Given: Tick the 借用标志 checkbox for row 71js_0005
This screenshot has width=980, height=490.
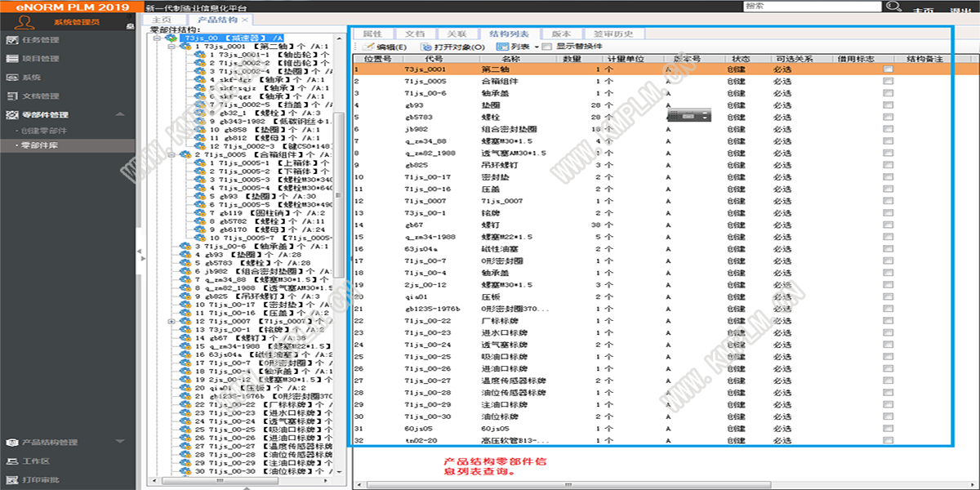Looking at the screenshot, I should coord(888,82).
